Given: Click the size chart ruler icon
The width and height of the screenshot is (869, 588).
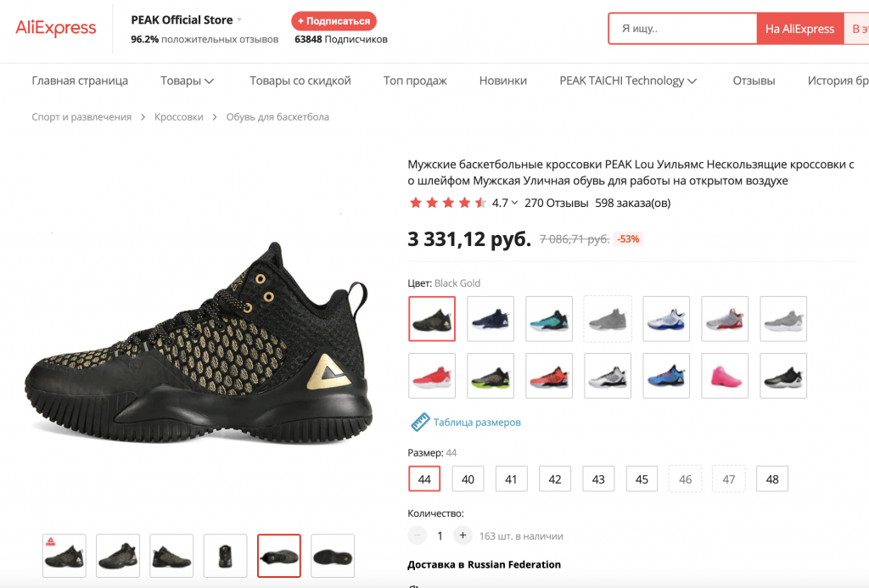Looking at the screenshot, I should click(x=420, y=422).
